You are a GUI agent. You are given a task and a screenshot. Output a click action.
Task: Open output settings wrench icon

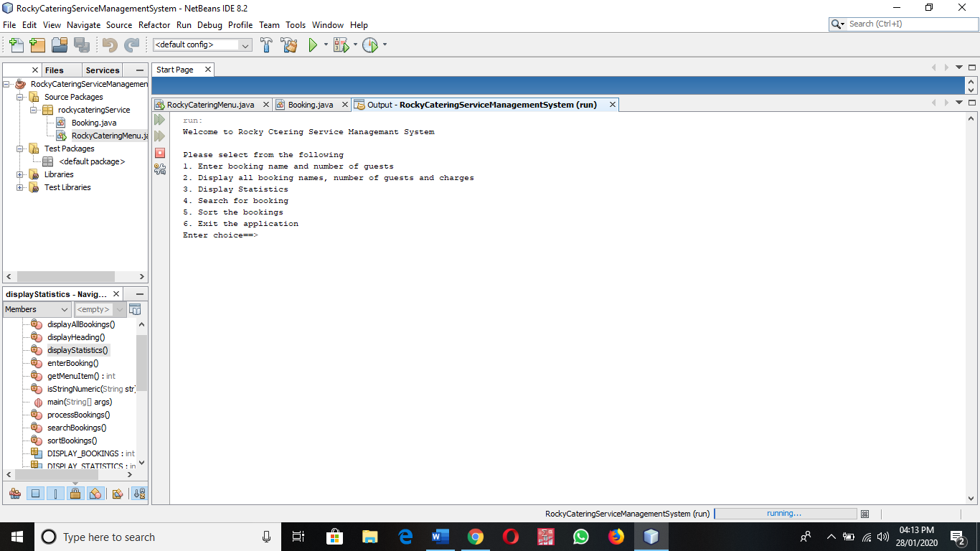click(x=160, y=169)
